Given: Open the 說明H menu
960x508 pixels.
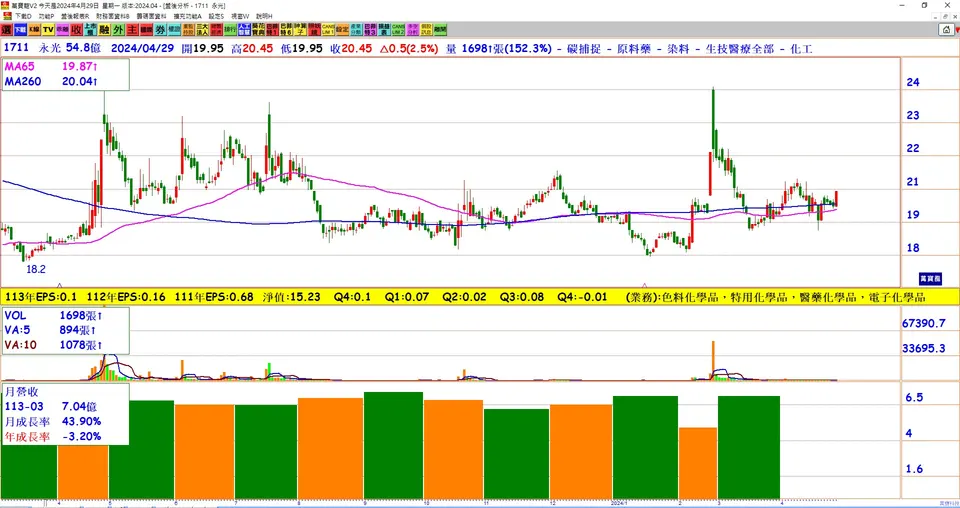Looking at the screenshot, I should [264, 16].
